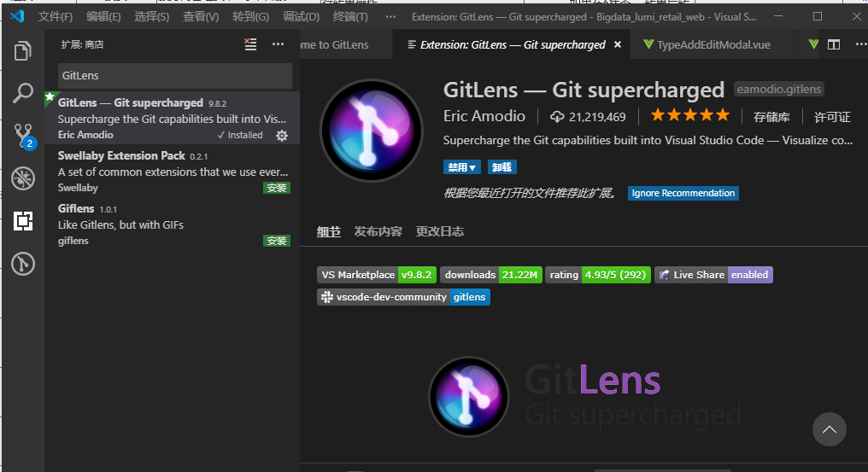Click VS Marketplace v9.8.2 badge
Screen dimensions: 868x472
click(x=377, y=275)
